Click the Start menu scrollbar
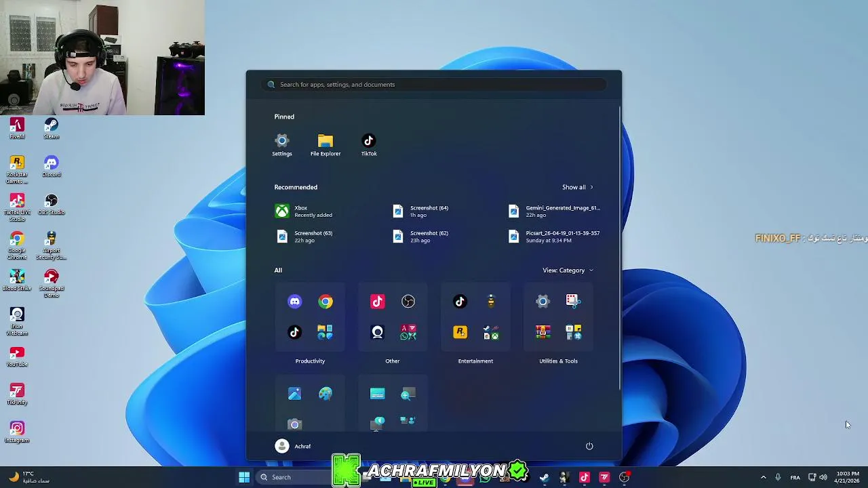 tap(619, 247)
